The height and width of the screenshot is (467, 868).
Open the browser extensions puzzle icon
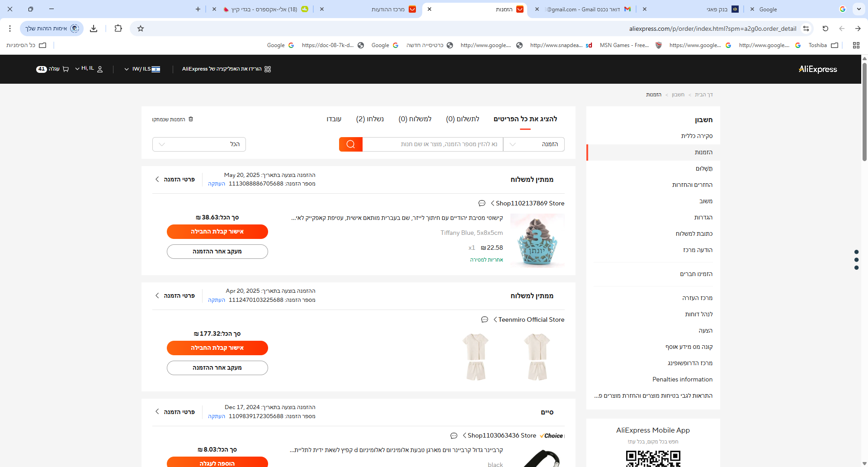[x=118, y=29]
